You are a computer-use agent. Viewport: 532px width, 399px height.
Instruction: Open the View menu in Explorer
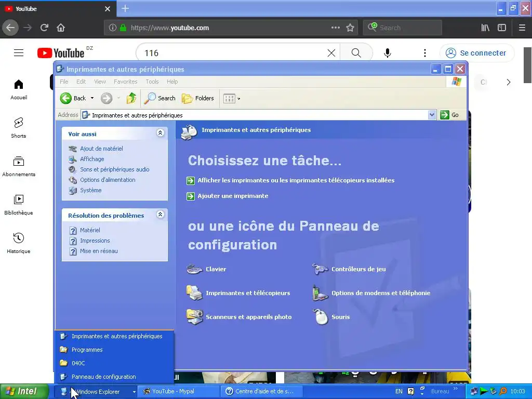[100, 82]
